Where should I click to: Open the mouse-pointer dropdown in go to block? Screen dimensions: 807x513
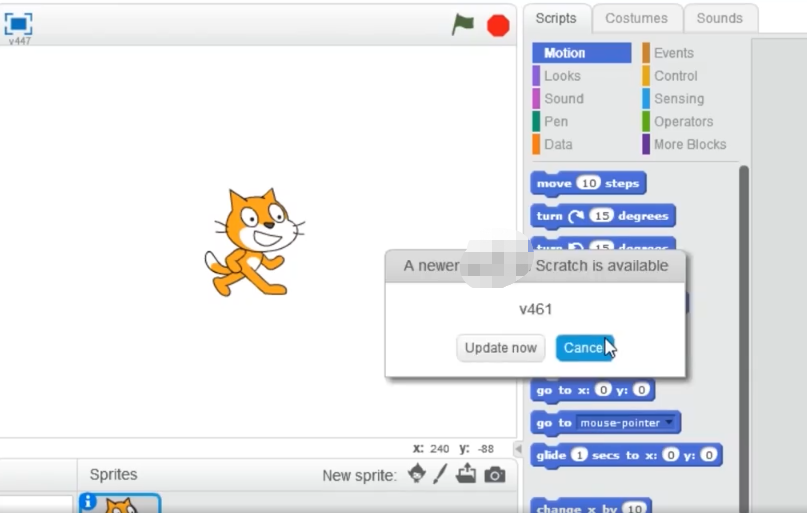(x=669, y=422)
